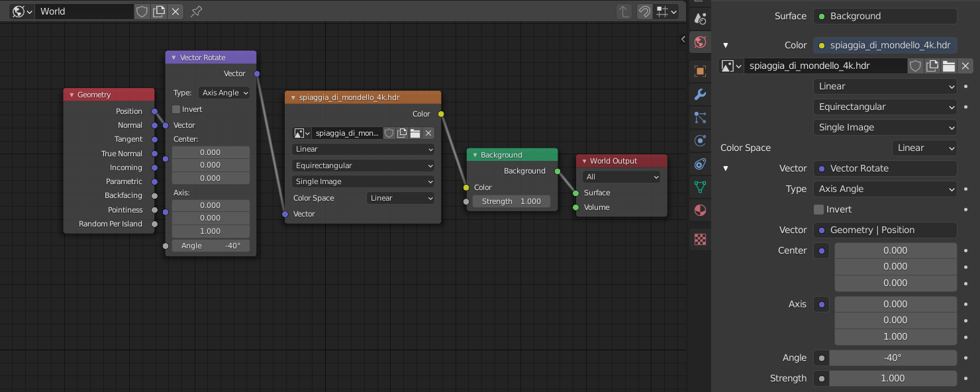The image size is (980, 392).
Task: Click the pin node tree icon
Action: 196,11
